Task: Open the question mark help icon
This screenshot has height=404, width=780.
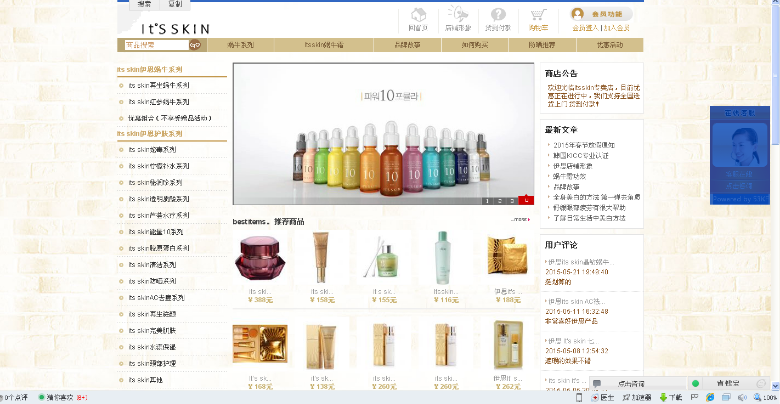Action: [498, 15]
